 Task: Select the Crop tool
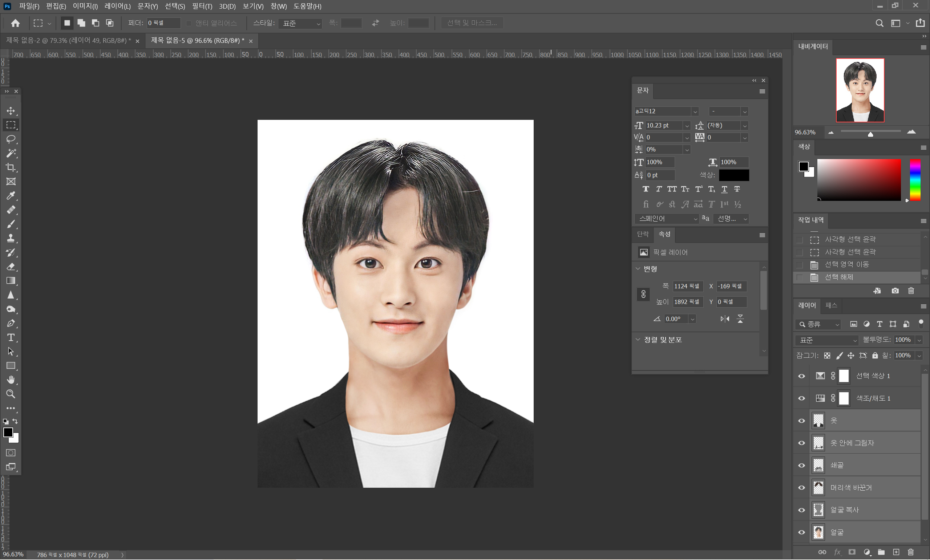(x=11, y=167)
